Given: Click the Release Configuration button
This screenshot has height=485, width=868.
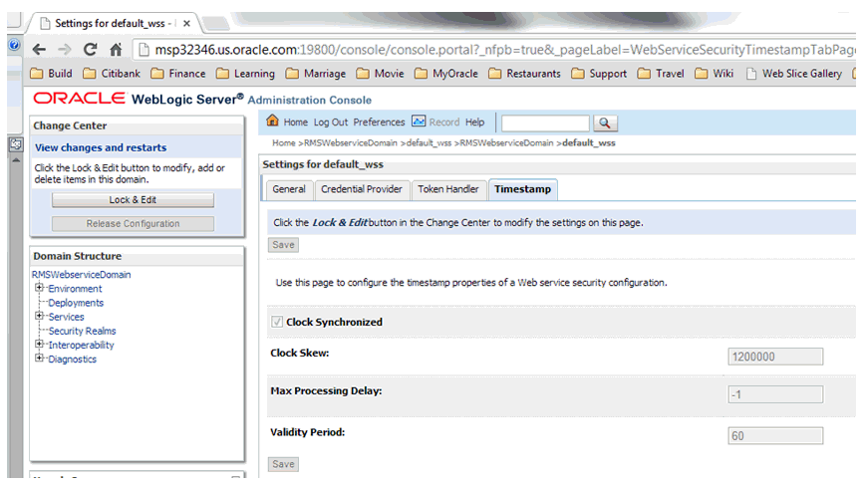Looking at the screenshot, I should point(133,224).
